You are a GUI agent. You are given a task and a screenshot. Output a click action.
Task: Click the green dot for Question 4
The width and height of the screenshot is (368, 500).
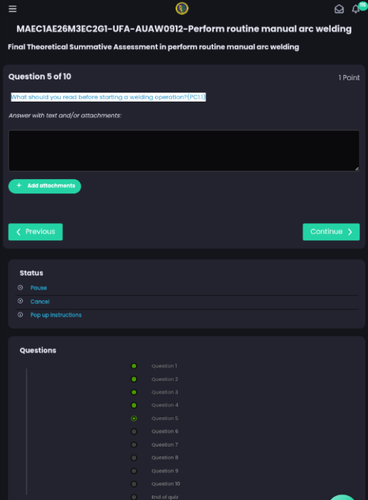click(134, 405)
